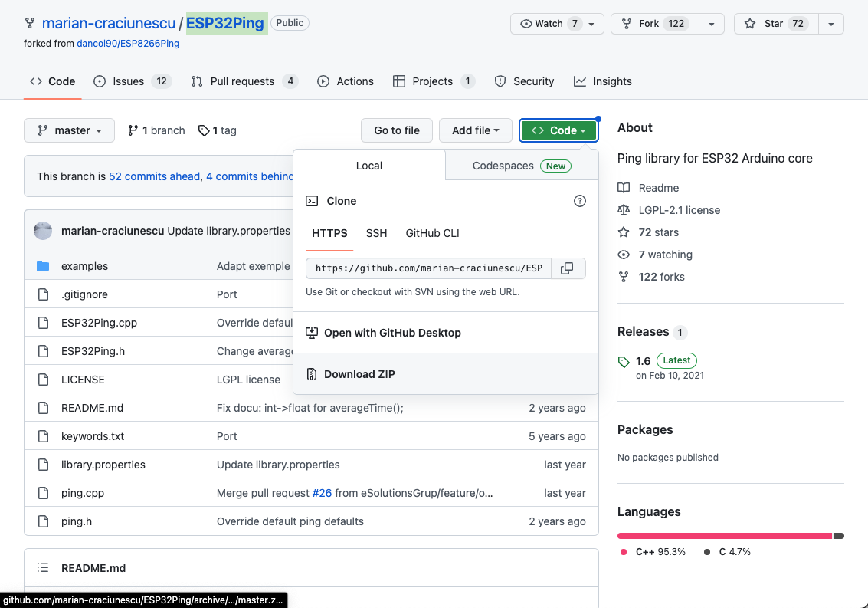This screenshot has width=868, height=608.
Task: Click the Insights graph icon
Action: tap(580, 81)
